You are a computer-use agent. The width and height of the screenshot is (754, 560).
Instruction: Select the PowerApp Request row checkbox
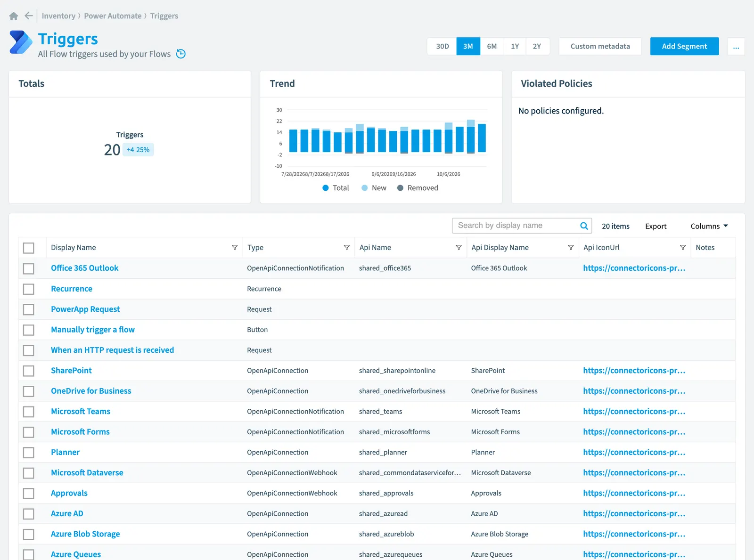tap(29, 309)
